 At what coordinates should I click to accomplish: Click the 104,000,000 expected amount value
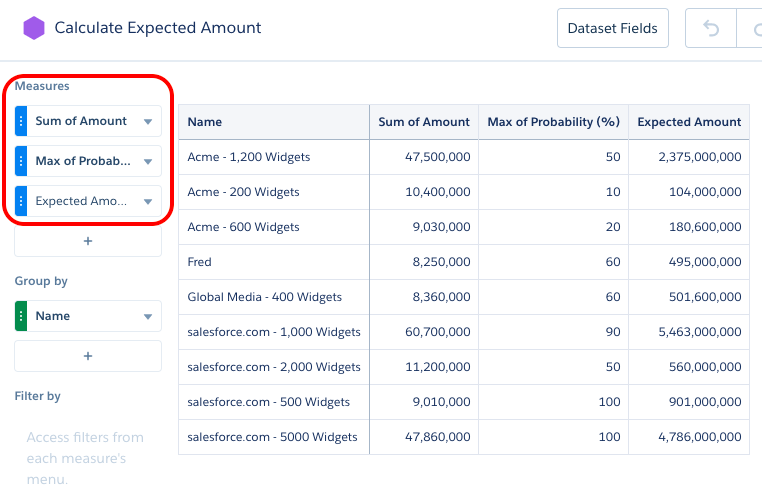[x=705, y=192]
